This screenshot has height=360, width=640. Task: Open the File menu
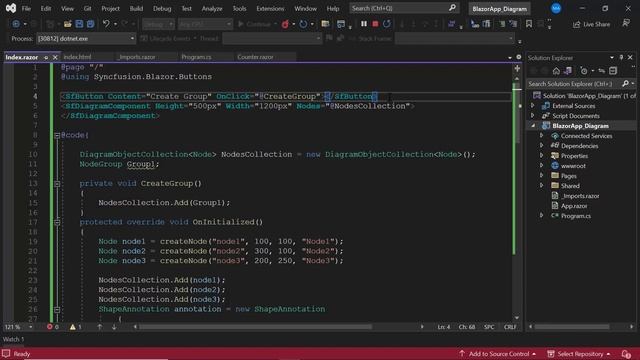(26, 9)
